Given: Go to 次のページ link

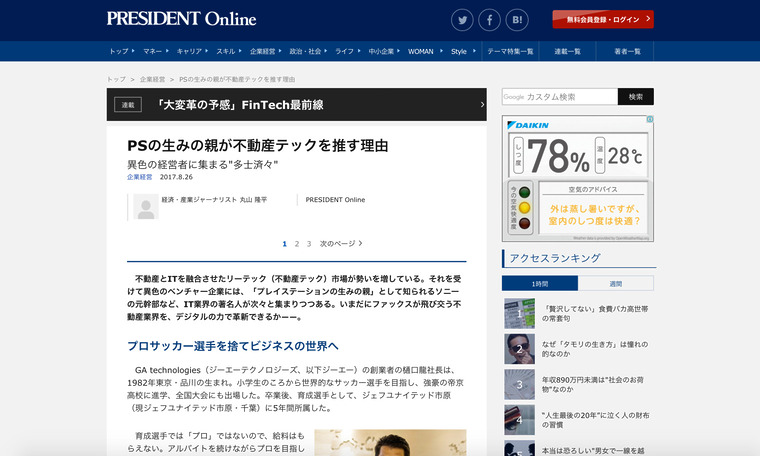Looking at the screenshot, I should pyautogui.click(x=341, y=243).
